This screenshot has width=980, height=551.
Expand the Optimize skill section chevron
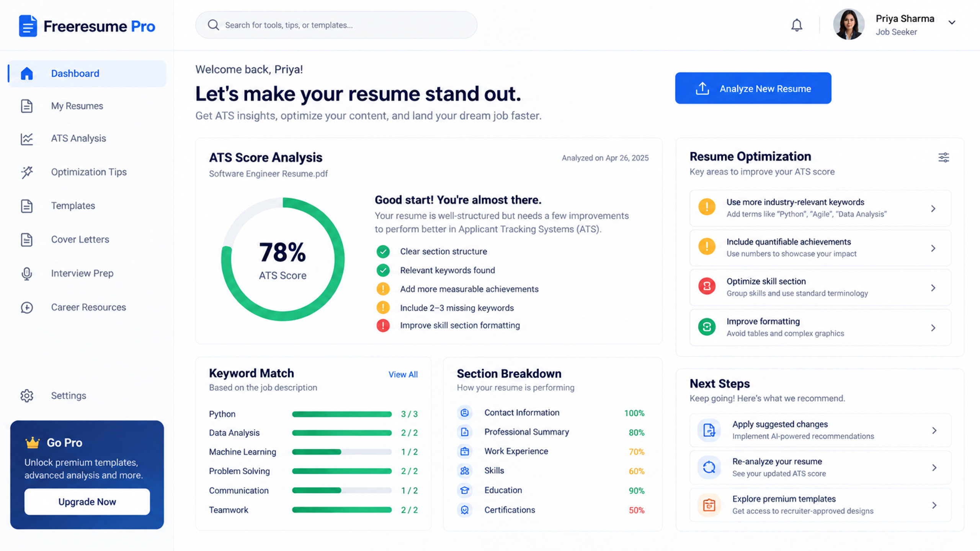pyautogui.click(x=933, y=288)
